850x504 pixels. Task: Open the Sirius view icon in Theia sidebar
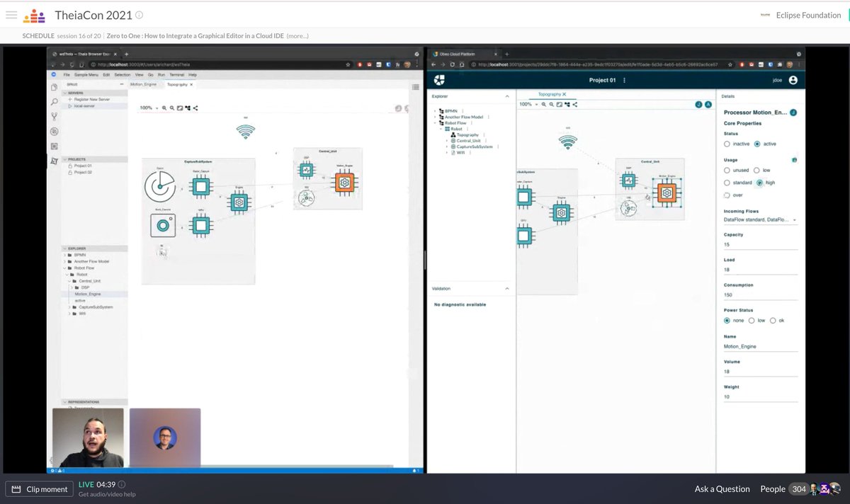click(x=54, y=161)
